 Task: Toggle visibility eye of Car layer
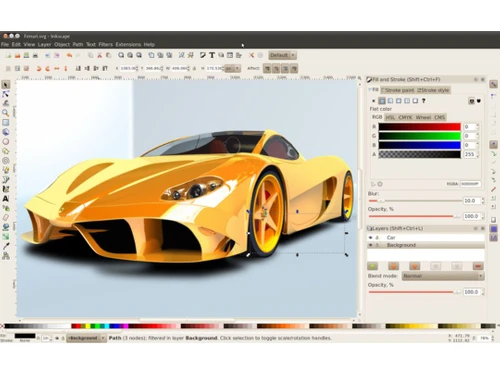(x=370, y=238)
